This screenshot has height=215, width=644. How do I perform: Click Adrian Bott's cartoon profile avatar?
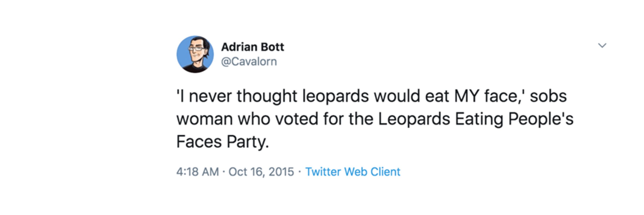click(x=195, y=54)
